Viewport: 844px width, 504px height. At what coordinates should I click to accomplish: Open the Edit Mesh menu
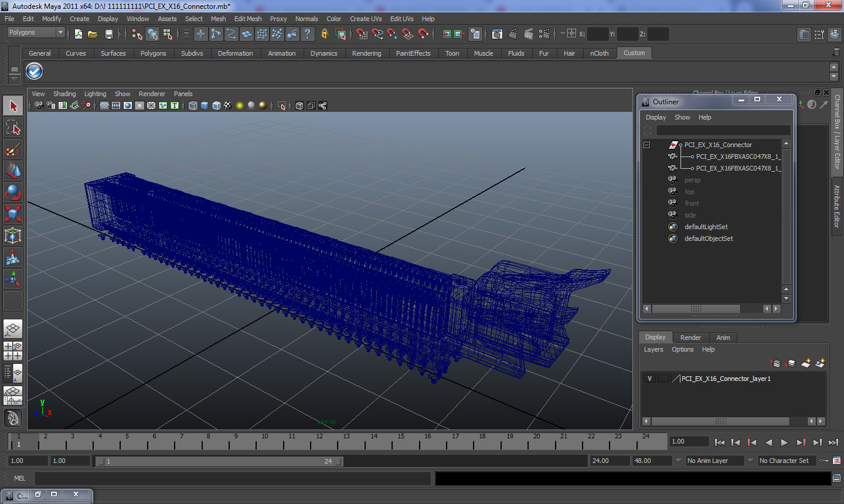pyautogui.click(x=248, y=19)
